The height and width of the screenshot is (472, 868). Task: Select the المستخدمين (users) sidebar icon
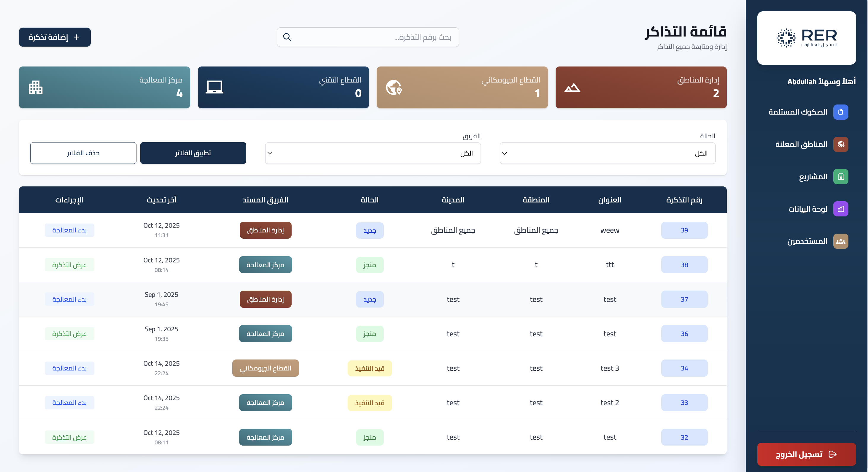[841, 241]
